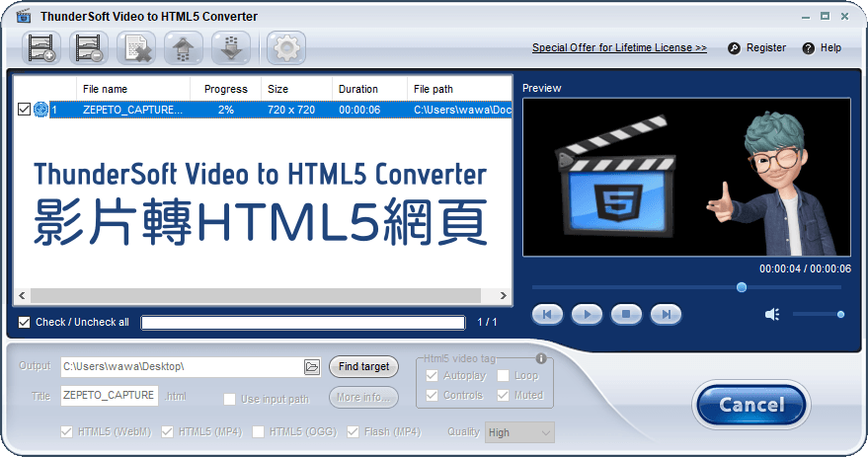The image size is (868, 457).
Task: Click the overall conversion progress bar
Action: tap(303, 323)
